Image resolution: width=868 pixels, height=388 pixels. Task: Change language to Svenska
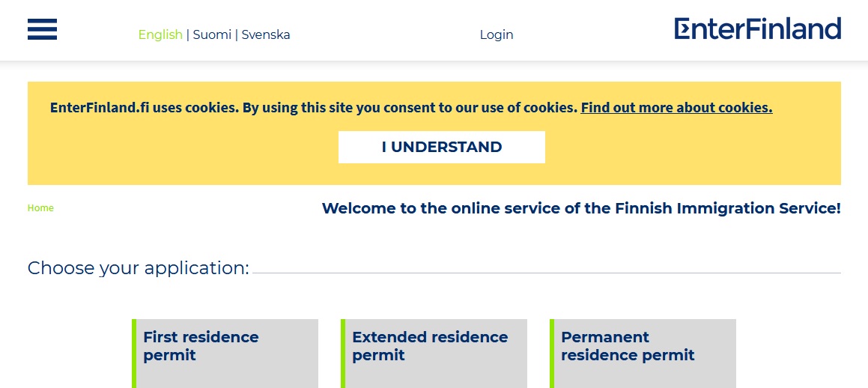266,34
